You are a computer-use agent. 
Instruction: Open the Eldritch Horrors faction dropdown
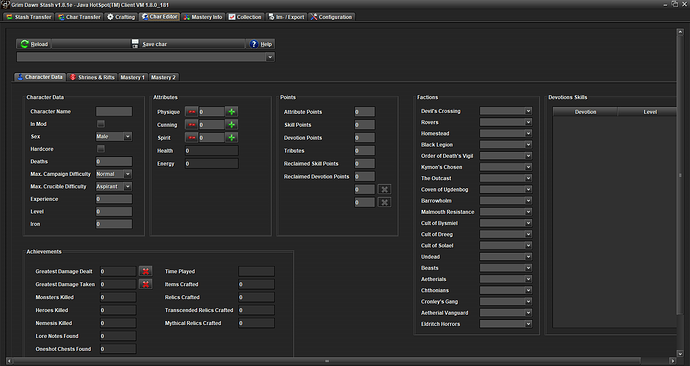click(506, 324)
